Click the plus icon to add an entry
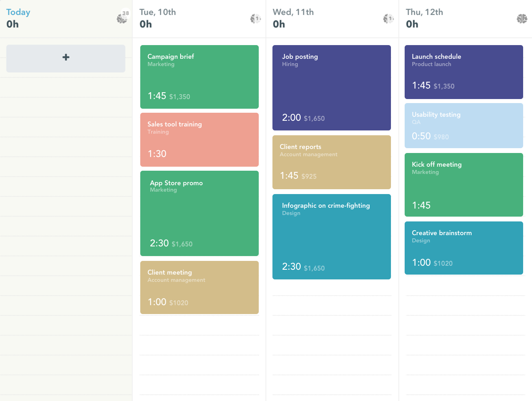532x401 pixels. [x=65, y=58]
